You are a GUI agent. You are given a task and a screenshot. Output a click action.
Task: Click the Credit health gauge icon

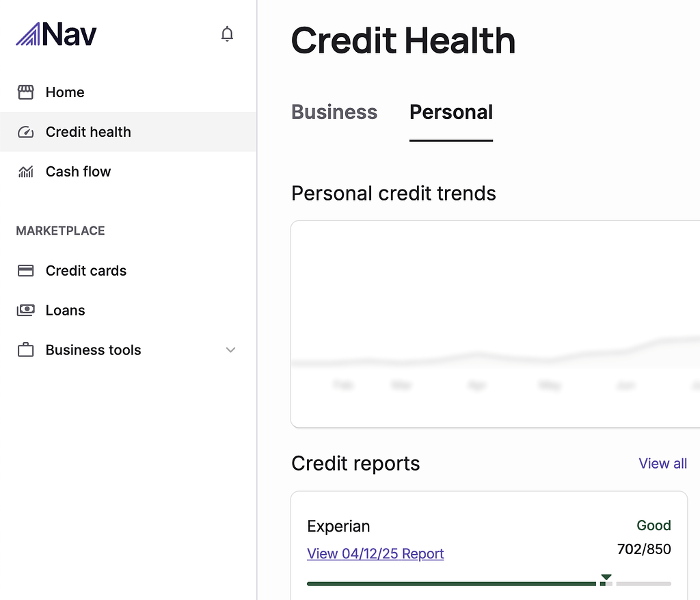25,132
